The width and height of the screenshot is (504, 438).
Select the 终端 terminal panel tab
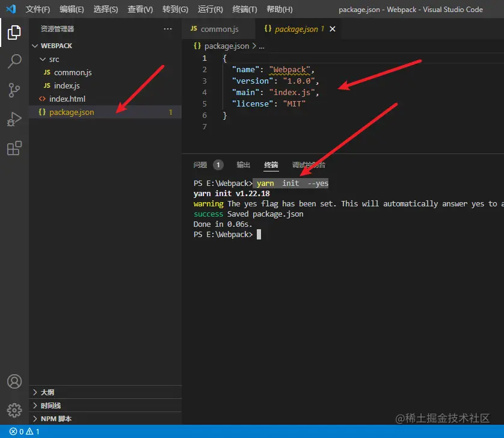click(271, 165)
